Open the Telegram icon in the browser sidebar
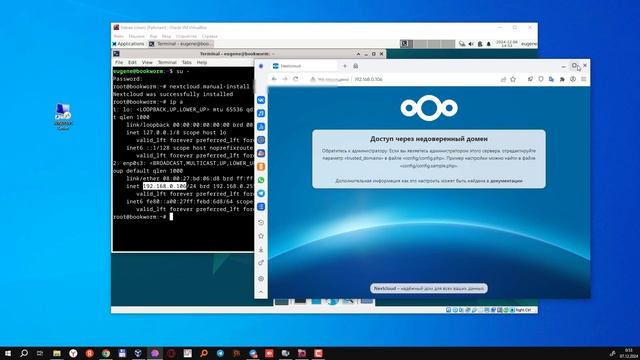Screen dimensions: 640x360 261,193
